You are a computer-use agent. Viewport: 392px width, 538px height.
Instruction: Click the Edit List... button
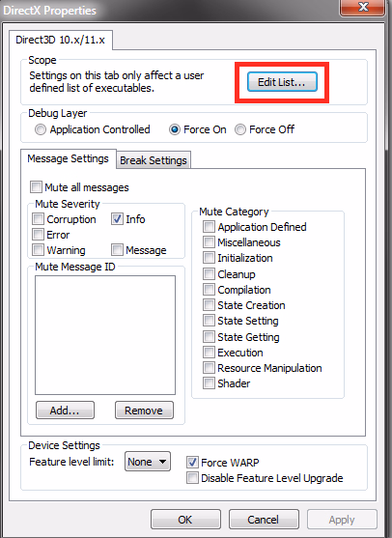coord(282,82)
